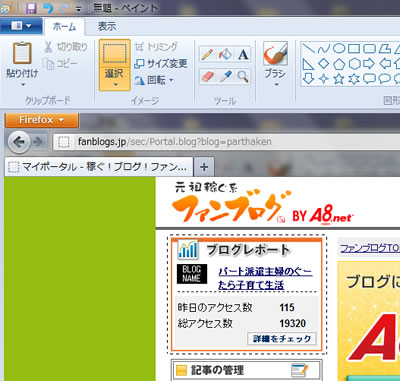400x381 pixels.
Task: Click the 記事の管理 section header
Action: [x=246, y=370]
